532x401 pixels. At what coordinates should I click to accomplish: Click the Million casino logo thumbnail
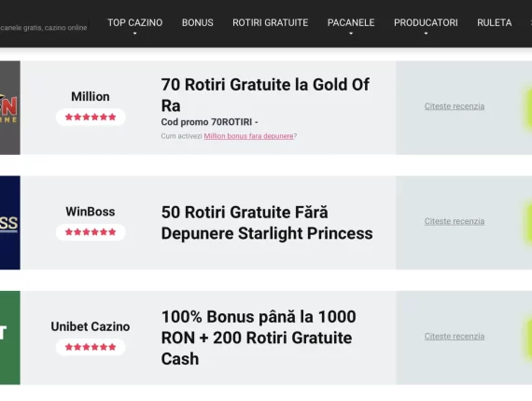10,108
